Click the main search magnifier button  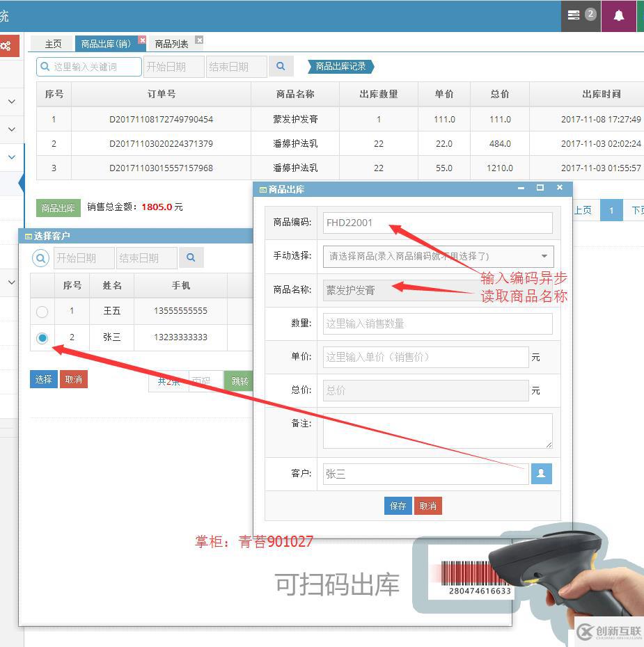pos(281,66)
